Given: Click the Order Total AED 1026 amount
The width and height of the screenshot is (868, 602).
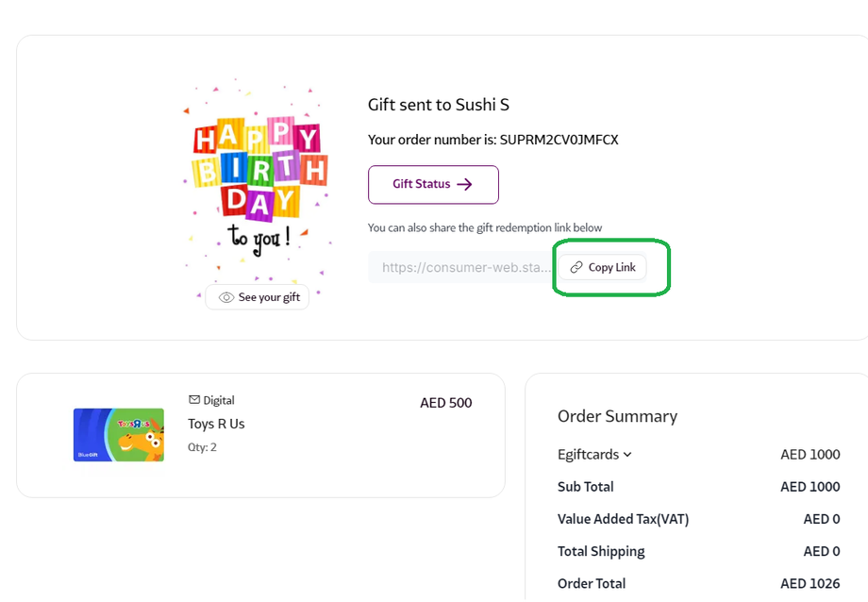Looking at the screenshot, I should (810, 584).
